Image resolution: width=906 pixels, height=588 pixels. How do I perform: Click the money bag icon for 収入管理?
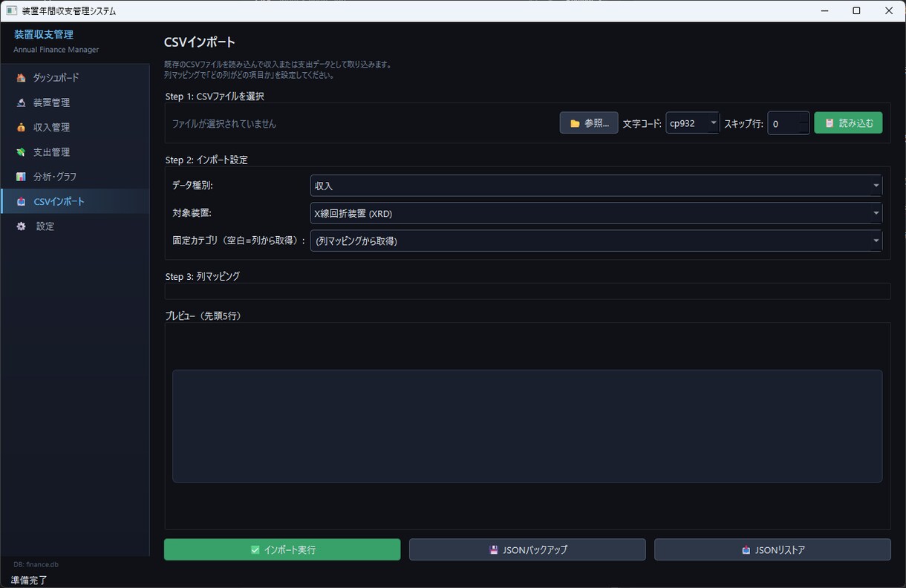21,128
